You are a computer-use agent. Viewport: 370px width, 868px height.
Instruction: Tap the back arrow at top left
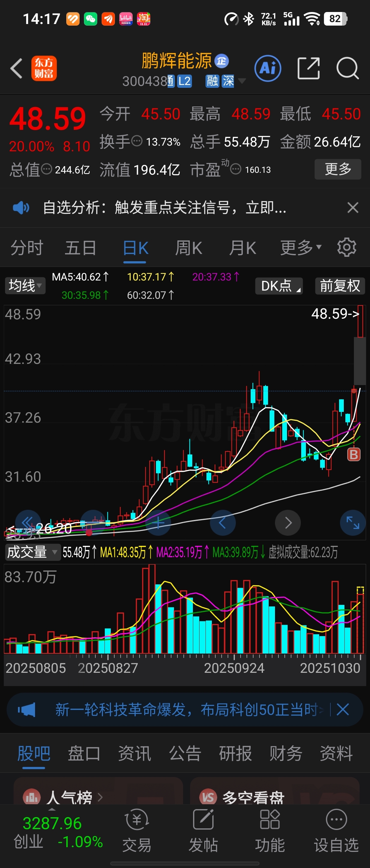click(16, 69)
